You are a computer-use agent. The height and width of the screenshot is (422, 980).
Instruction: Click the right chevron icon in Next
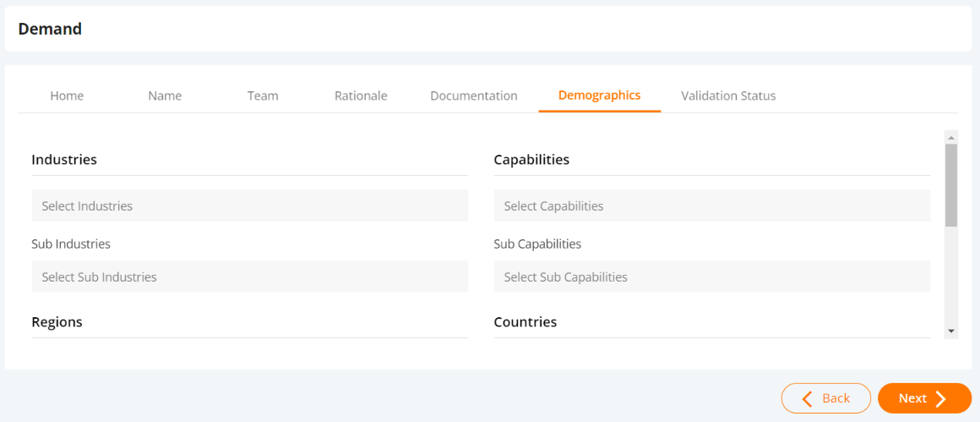tap(940, 399)
